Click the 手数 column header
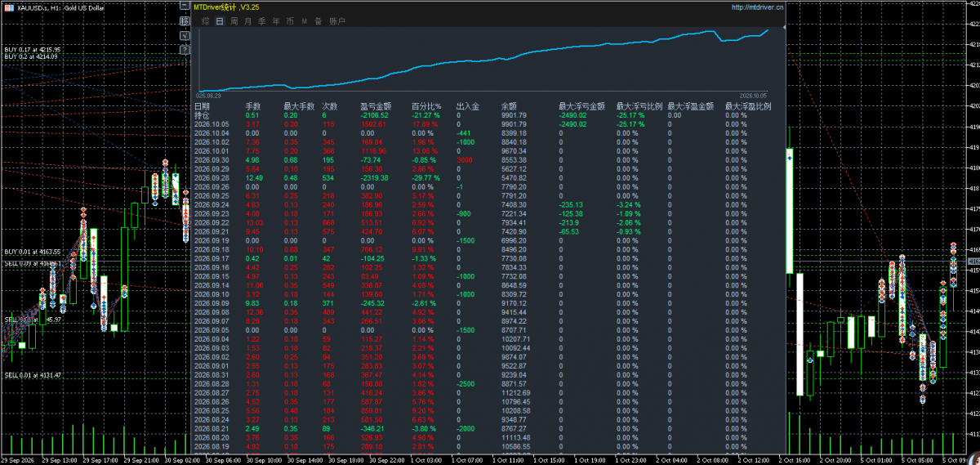 [x=253, y=106]
